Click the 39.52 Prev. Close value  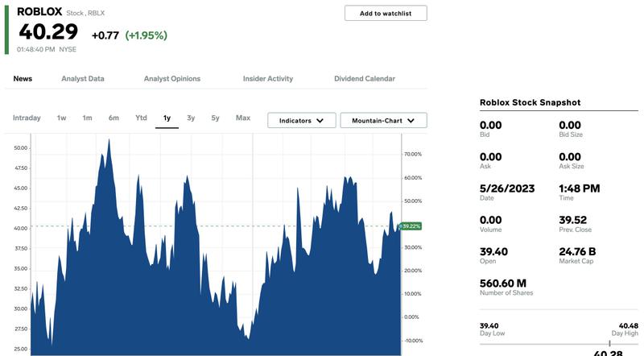[573, 220]
